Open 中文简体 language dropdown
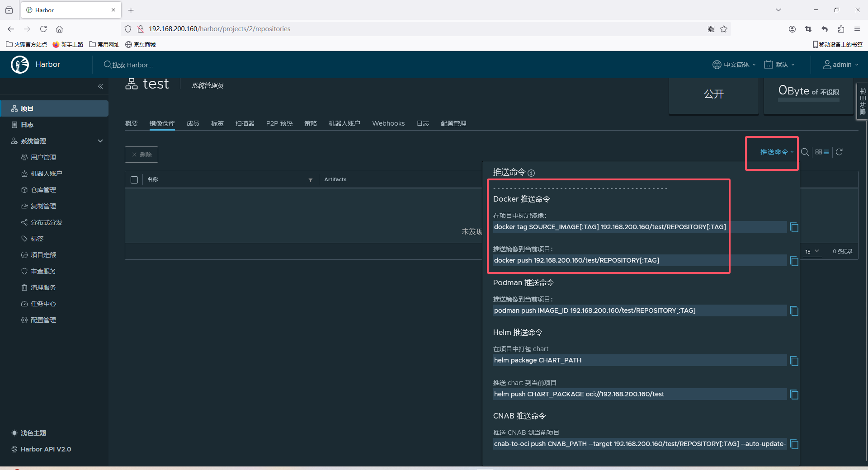Image resolution: width=868 pixels, height=470 pixels. [x=734, y=65]
